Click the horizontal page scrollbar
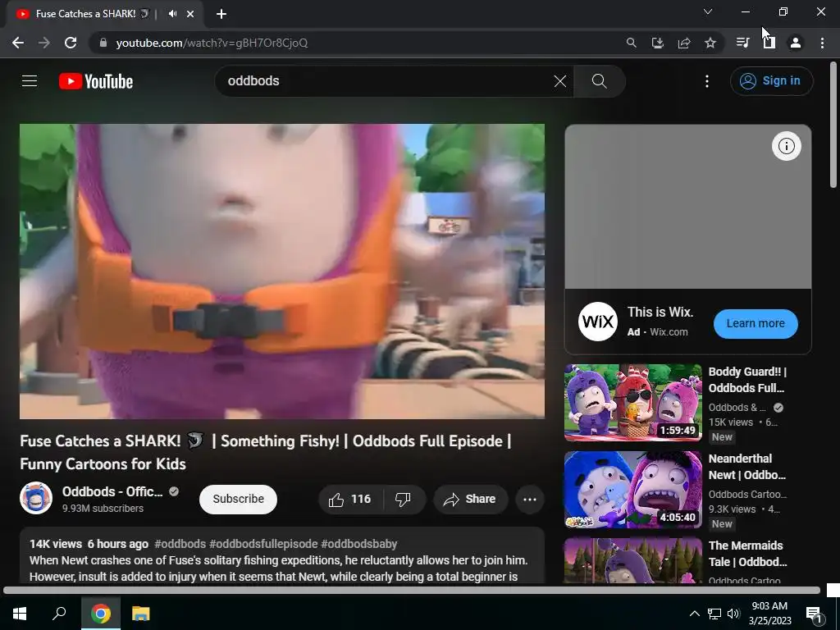Screen dimensions: 840x630 [x=412, y=590]
